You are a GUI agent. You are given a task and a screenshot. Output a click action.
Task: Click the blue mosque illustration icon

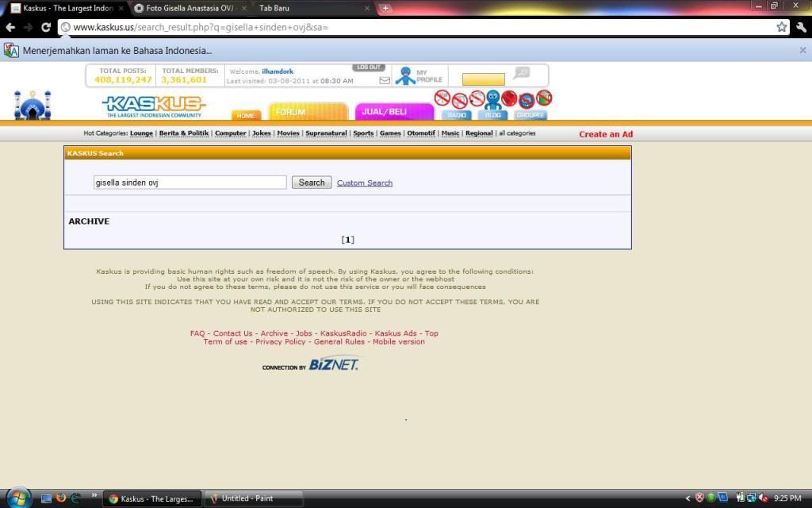pyautogui.click(x=33, y=106)
